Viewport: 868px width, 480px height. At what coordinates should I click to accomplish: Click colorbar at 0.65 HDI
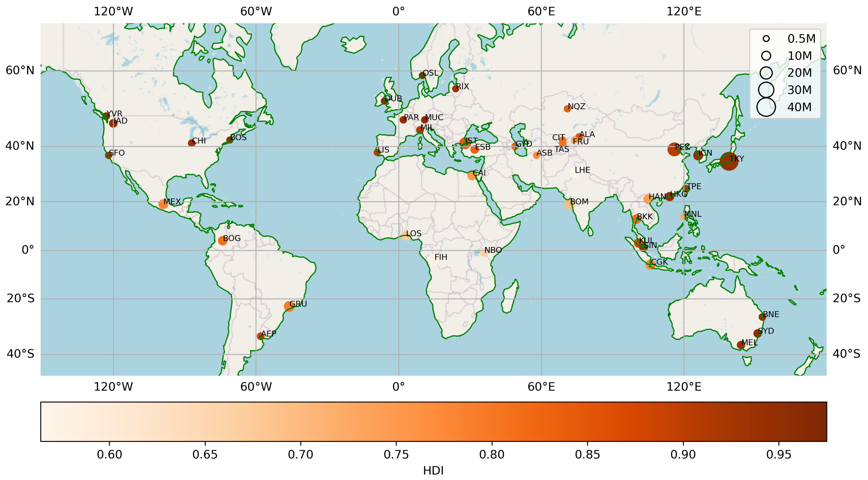(x=205, y=421)
